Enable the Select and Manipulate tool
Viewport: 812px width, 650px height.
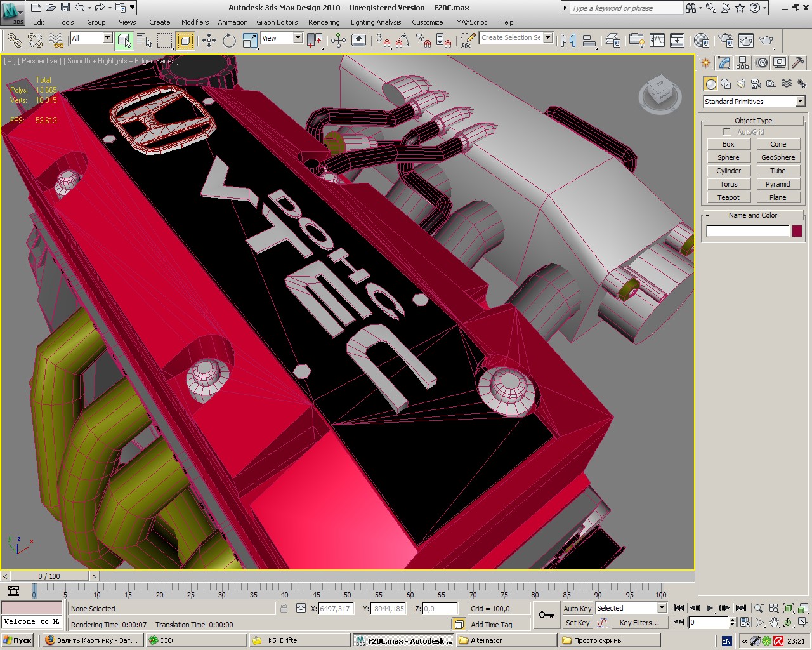click(x=338, y=41)
